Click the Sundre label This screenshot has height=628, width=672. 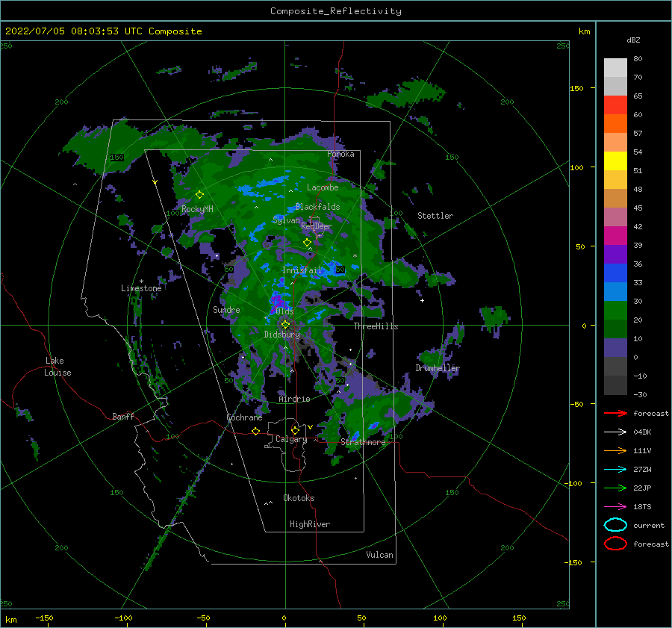pyautogui.click(x=226, y=309)
